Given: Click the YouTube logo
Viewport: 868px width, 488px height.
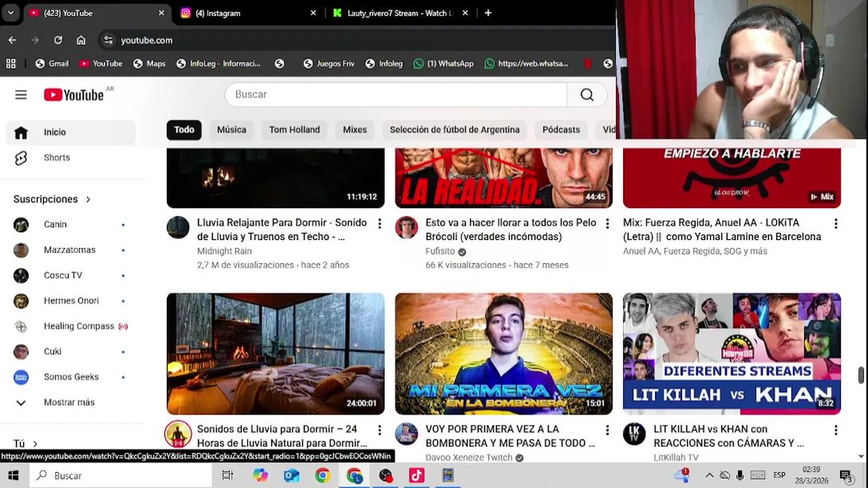Looking at the screenshot, I should click(74, 95).
